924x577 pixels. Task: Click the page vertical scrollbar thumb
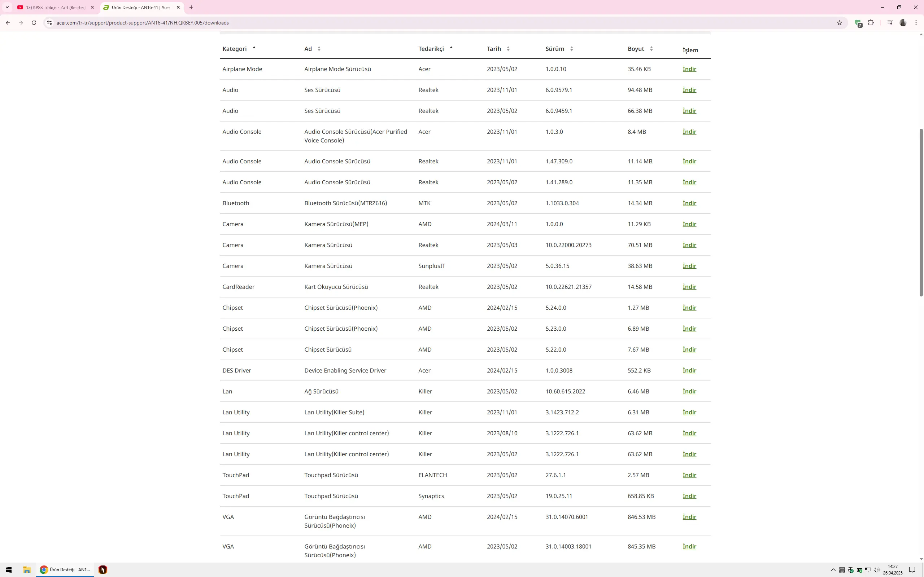[x=921, y=212]
